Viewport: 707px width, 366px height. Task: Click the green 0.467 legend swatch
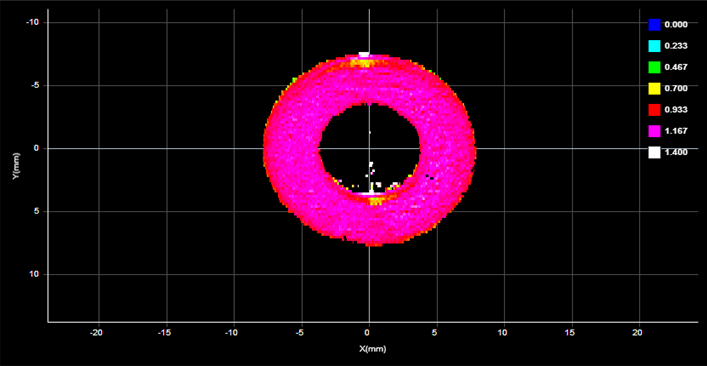coord(654,67)
